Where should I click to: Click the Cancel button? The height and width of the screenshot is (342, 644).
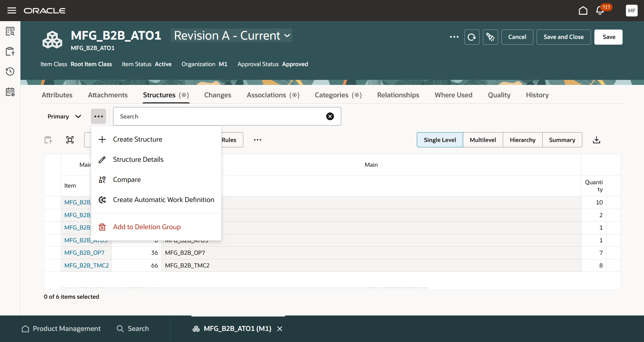tap(517, 37)
